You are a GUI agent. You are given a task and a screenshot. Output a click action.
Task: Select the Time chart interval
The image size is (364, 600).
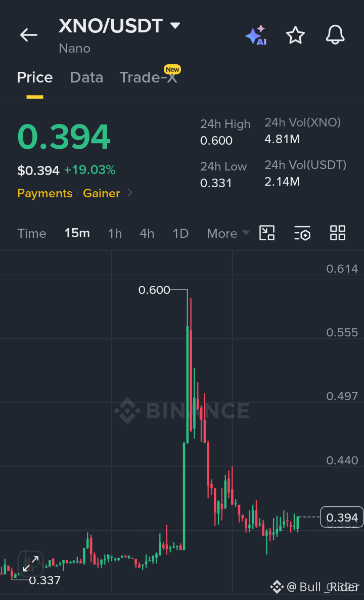pos(32,233)
